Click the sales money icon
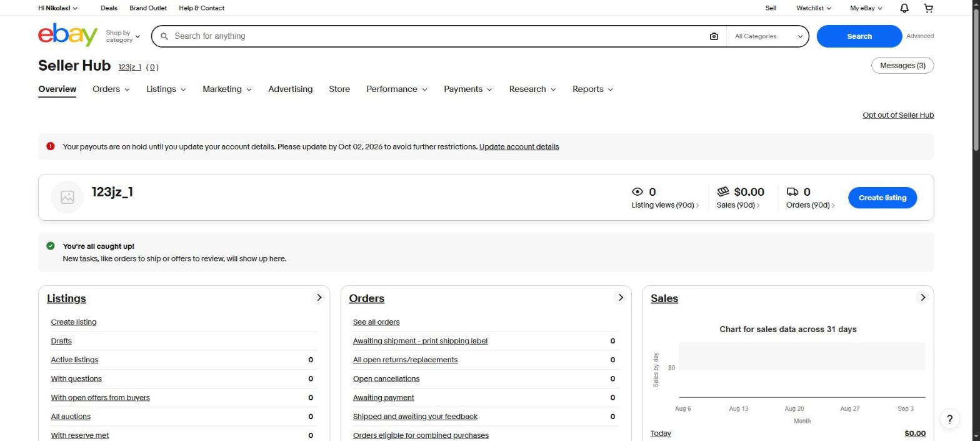 click(723, 191)
